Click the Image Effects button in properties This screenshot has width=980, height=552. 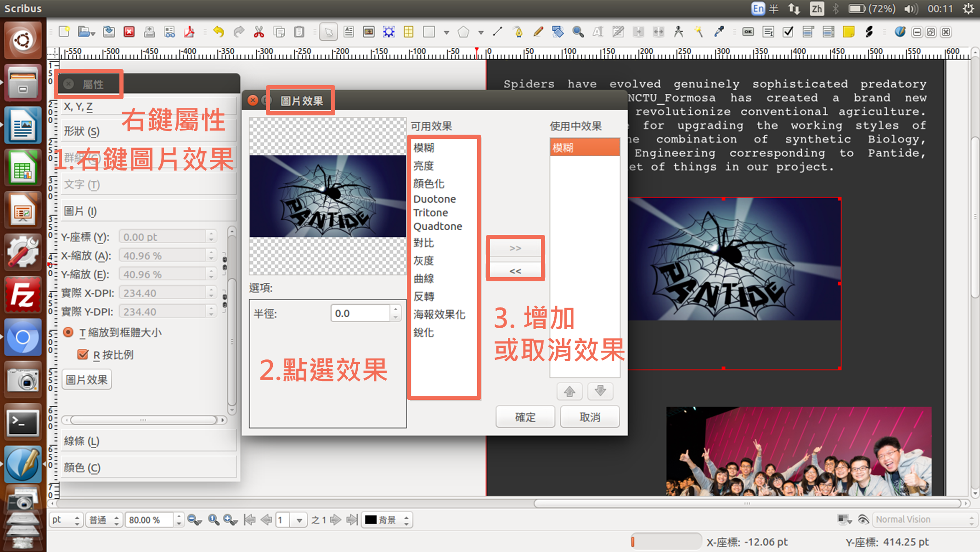[x=87, y=380]
